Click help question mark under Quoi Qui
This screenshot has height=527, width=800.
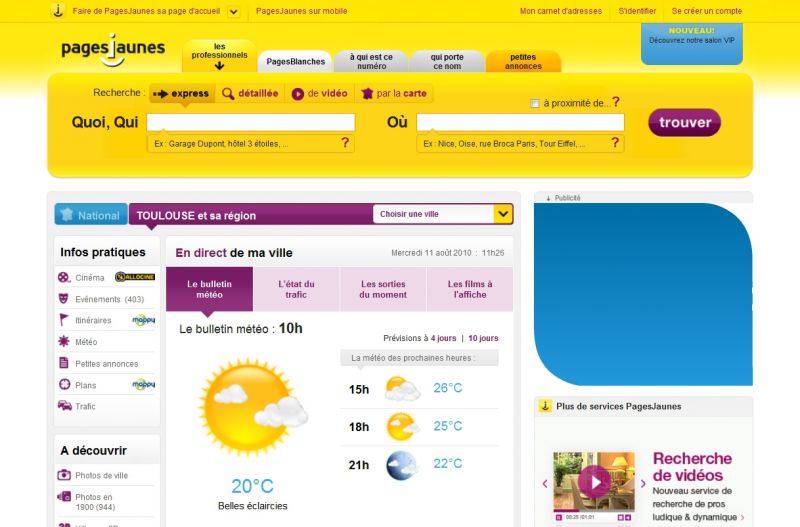tap(345, 143)
